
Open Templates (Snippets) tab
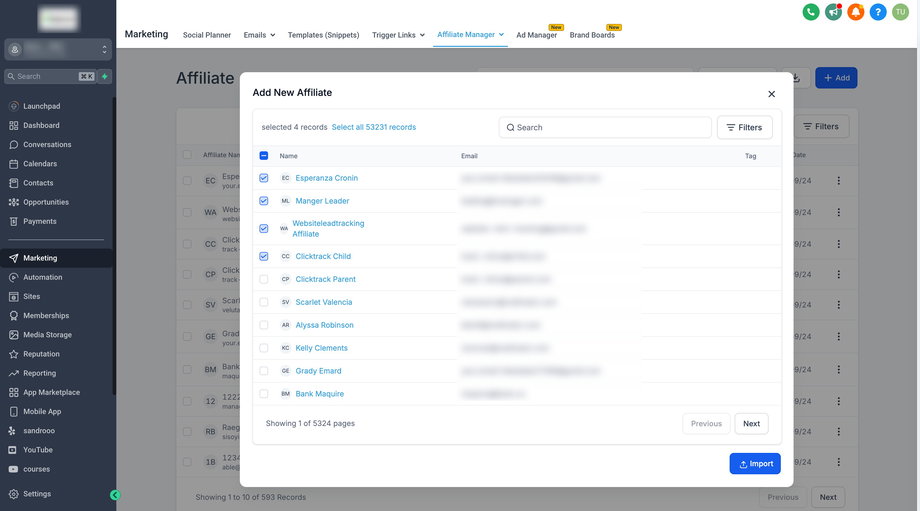click(323, 35)
